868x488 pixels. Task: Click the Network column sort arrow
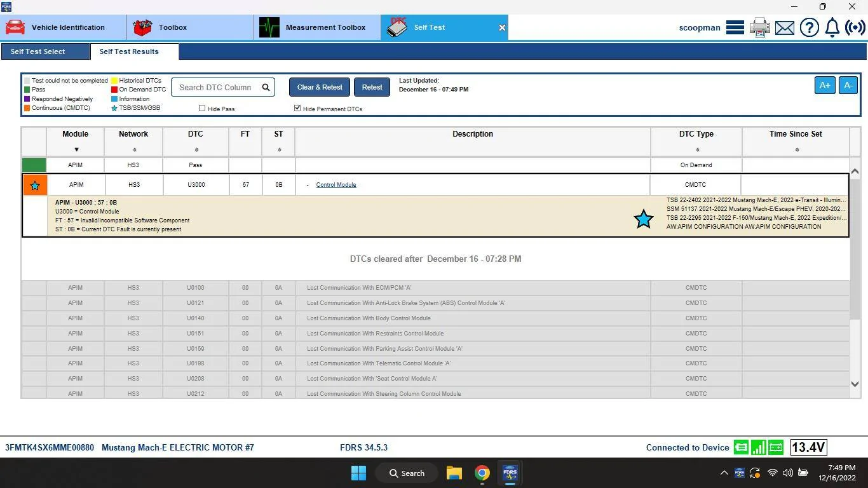pos(133,150)
